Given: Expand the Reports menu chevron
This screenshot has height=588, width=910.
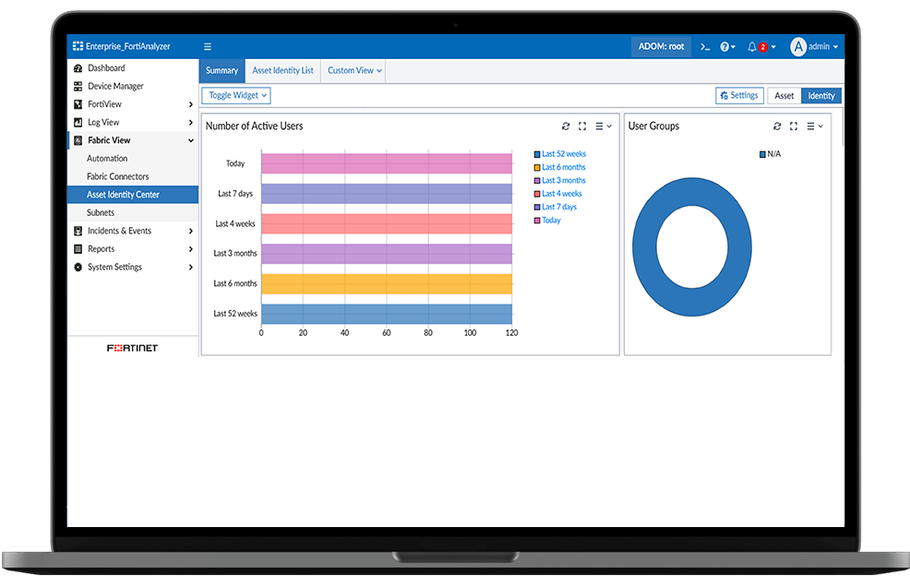Looking at the screenshot, I should tap(190, 249).
